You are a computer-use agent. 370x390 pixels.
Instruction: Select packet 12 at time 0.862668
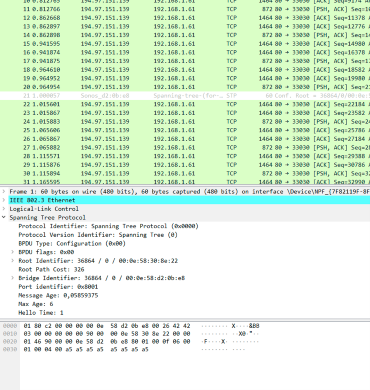click(185, 18)
